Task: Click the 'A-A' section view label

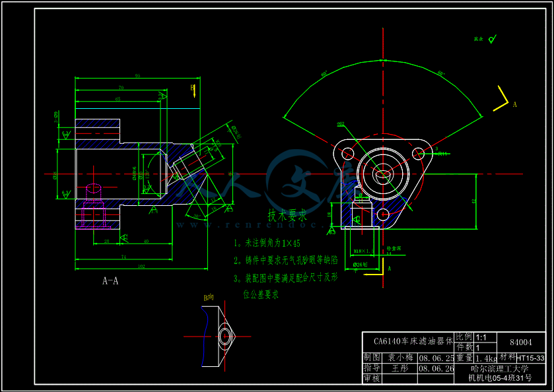Action: click(110, 281)
